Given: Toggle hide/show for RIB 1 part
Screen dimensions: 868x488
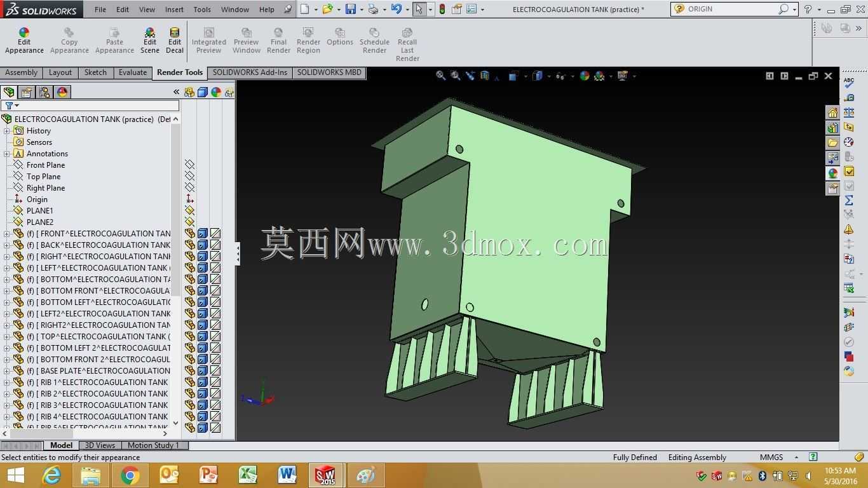Looking at the screenshot, I should point(189,383).
